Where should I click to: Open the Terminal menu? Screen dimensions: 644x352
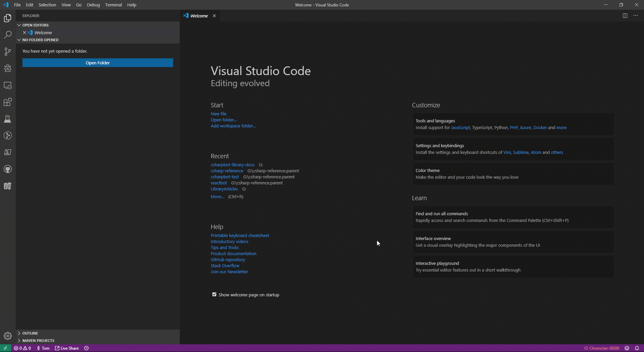pos(113,5)
